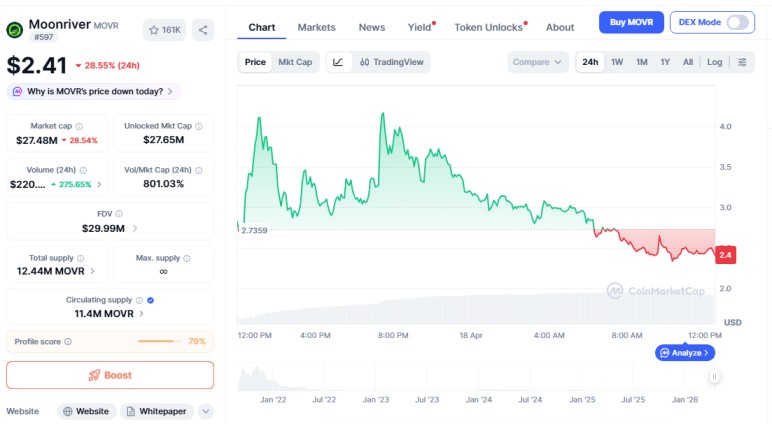This screenshot has height=424, width=772.
Task: Open Markets tab
Action: coord(317,28)
